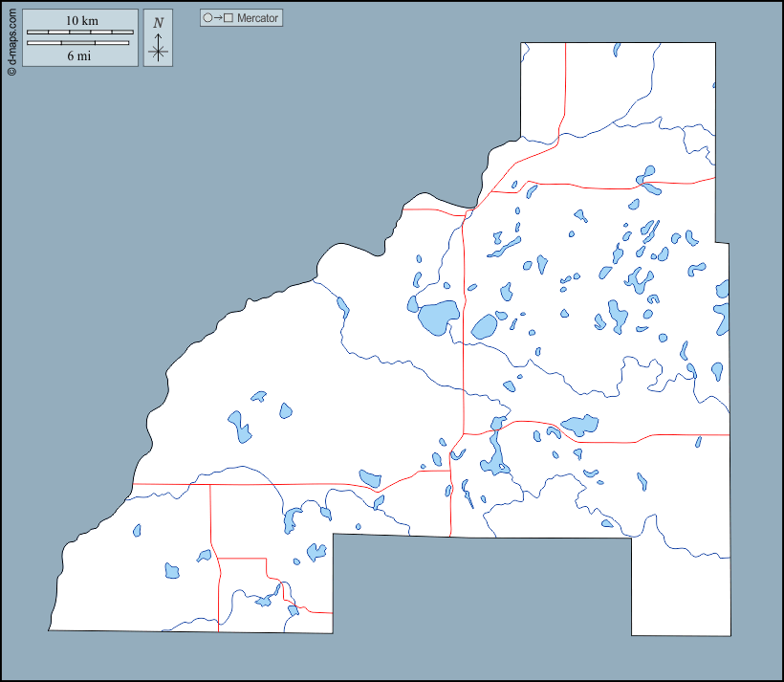
Task: Click the Mercator projection button
Action: [x=241, y=18]
